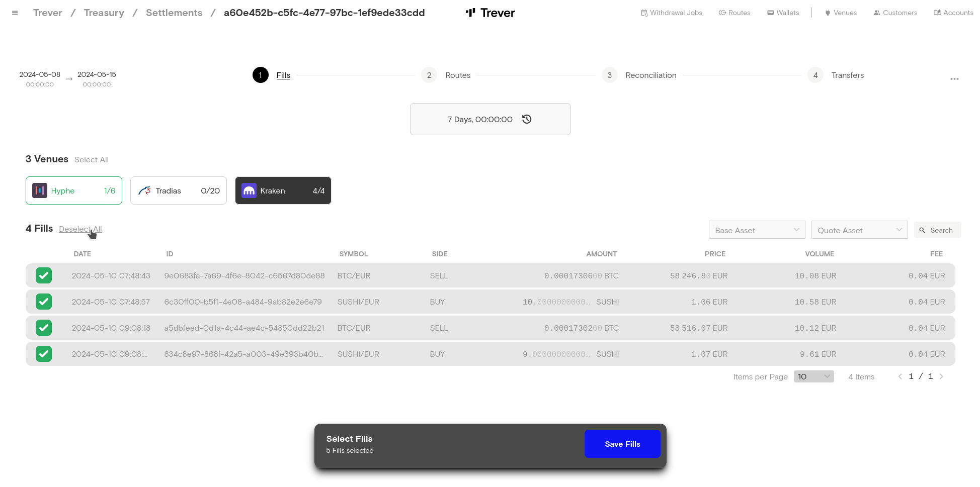The width and height of the screenshot is (980, 487).
Task: Click the search magnifier icon
Action: point(922,230)
